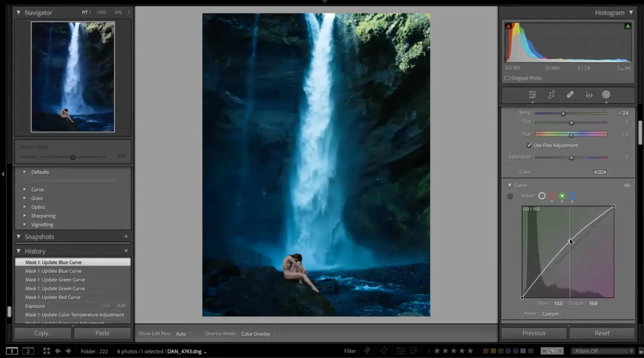Image resolution: width=644 pixels, height=358 pixels.
Task: Open the Crop tool icon
Action: click(x=551, y=95)
